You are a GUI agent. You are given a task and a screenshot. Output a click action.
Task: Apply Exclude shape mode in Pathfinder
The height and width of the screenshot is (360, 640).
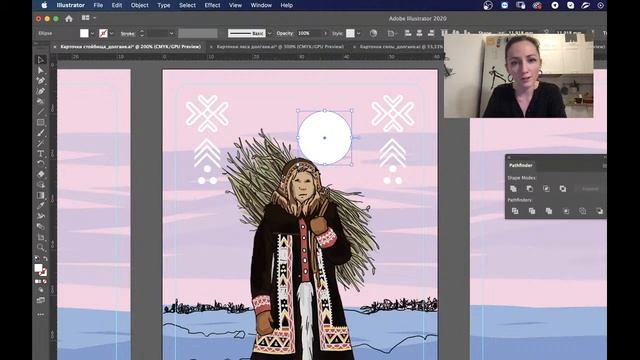[563, 189]
